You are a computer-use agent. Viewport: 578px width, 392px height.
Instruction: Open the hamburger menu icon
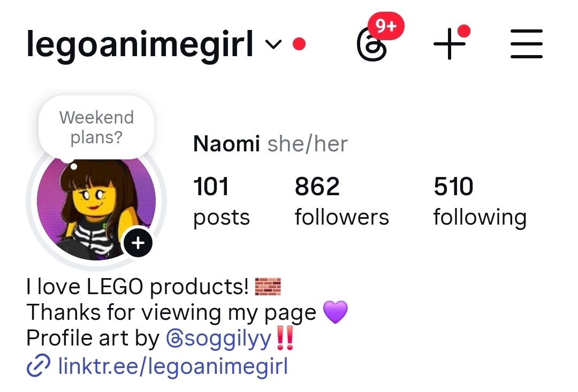(x=527, y=44)
